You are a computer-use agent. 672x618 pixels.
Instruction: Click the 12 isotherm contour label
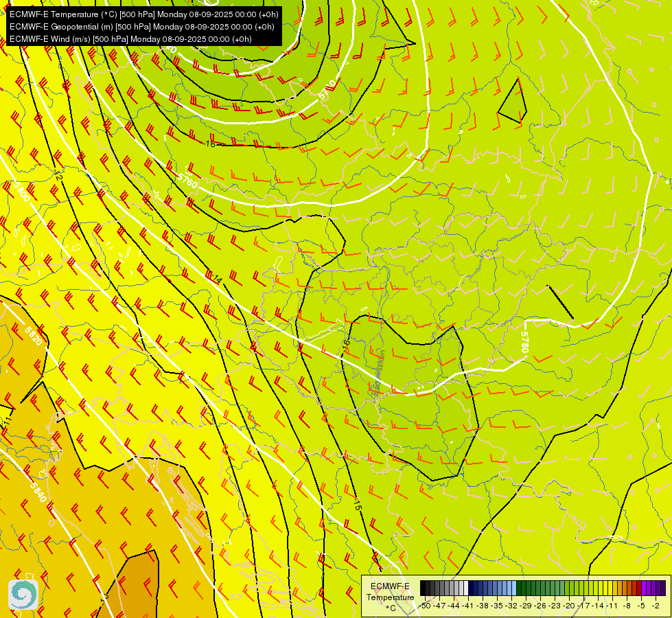point(59,176)
